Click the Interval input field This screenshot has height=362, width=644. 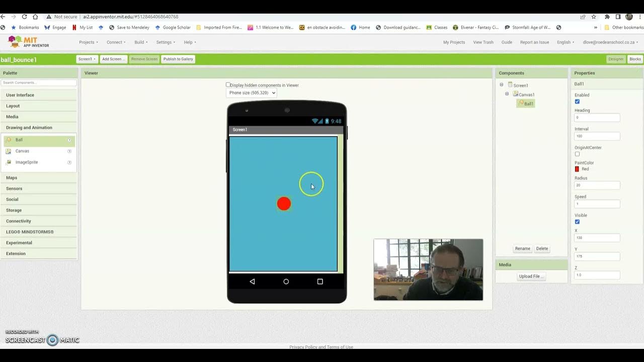coord(597,136)
